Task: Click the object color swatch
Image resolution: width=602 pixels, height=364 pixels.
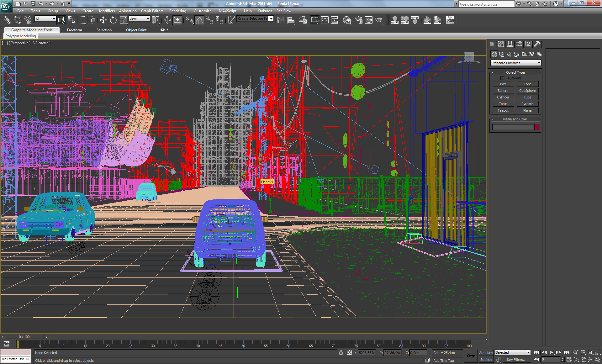Action: (537, 127)
